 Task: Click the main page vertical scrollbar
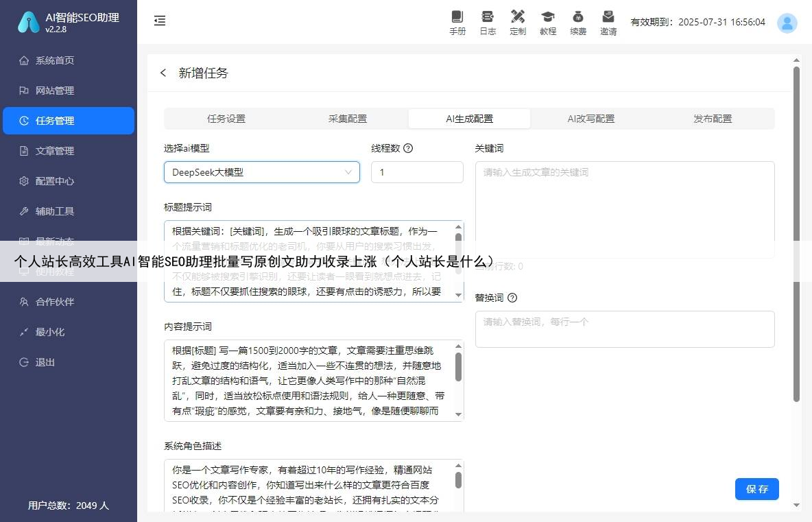point(796,233)
